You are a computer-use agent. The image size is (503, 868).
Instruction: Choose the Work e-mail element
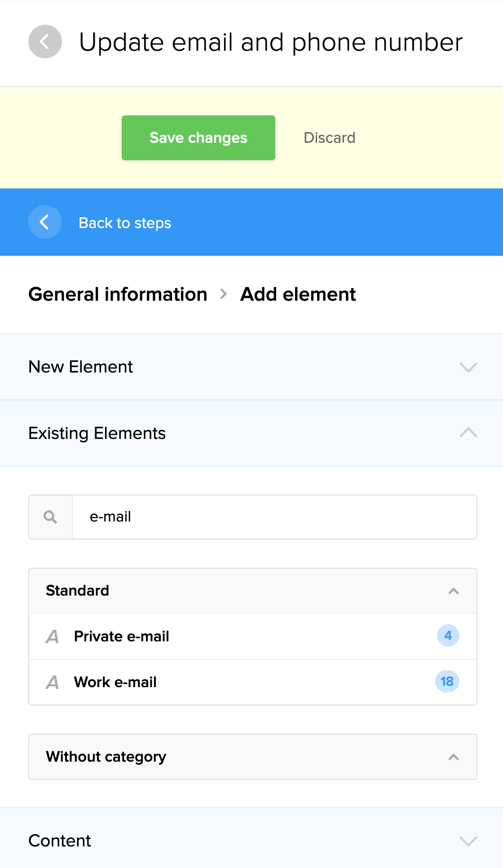pos(115,682)
